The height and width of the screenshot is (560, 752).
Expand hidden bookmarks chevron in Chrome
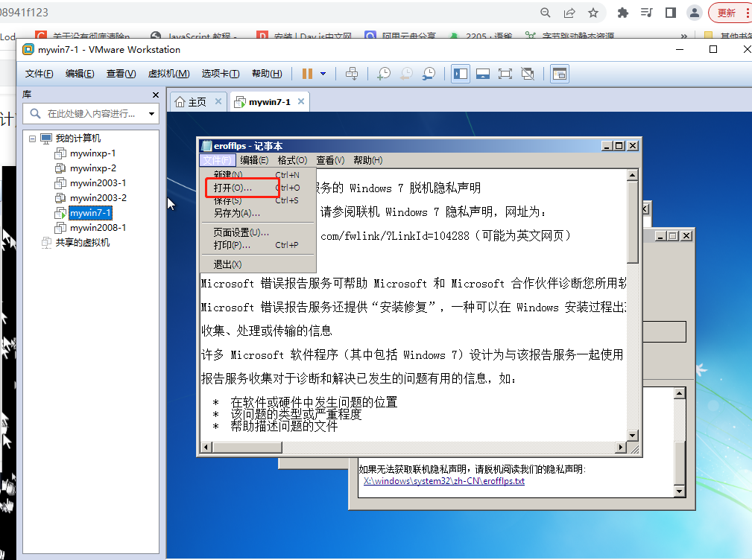[x=684, y=36]
